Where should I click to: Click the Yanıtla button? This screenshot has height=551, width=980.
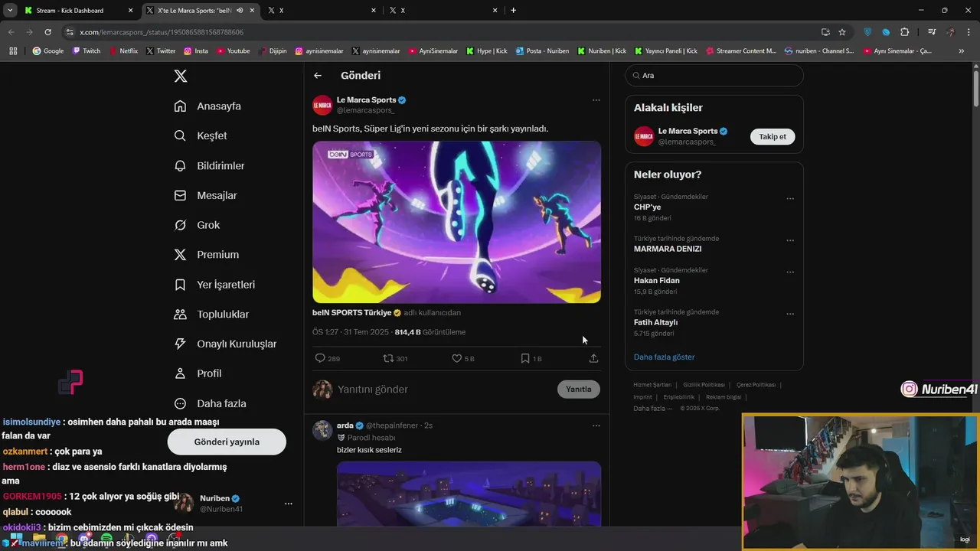click(578, 389)
